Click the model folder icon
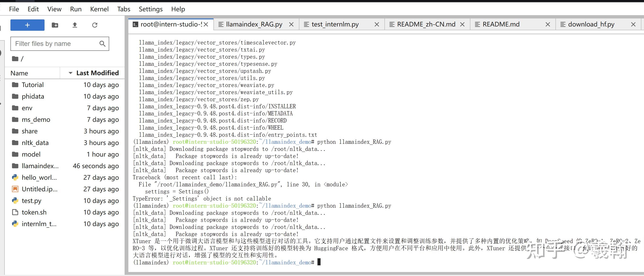 click(x=15, y=154)
